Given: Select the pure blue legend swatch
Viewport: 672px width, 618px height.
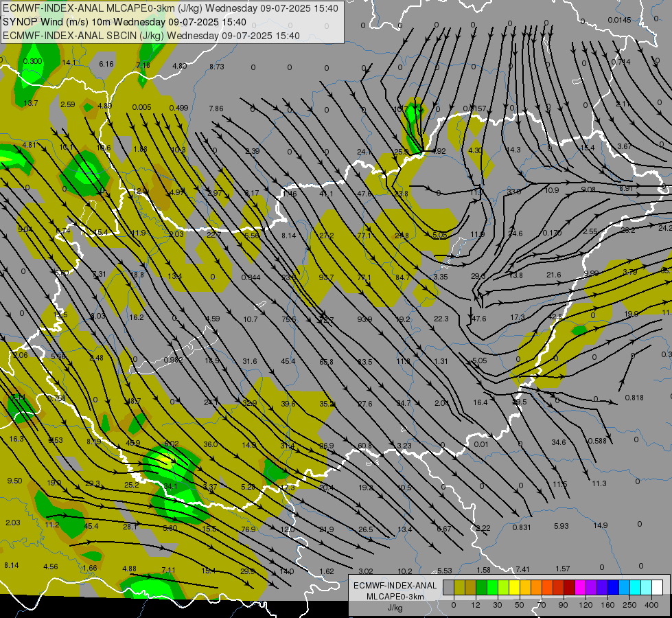Looking at the screenshot, I should pos(614,587).
